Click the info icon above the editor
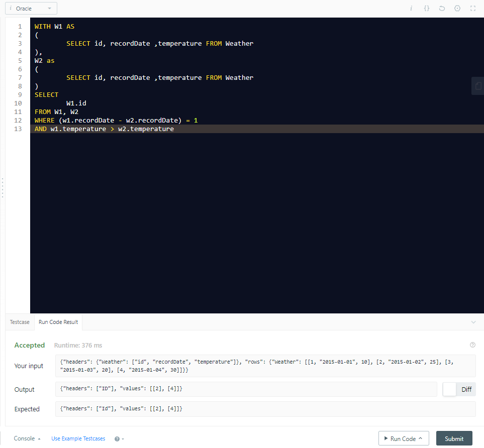This screenshot has height=448, width=484. [411, 8]
